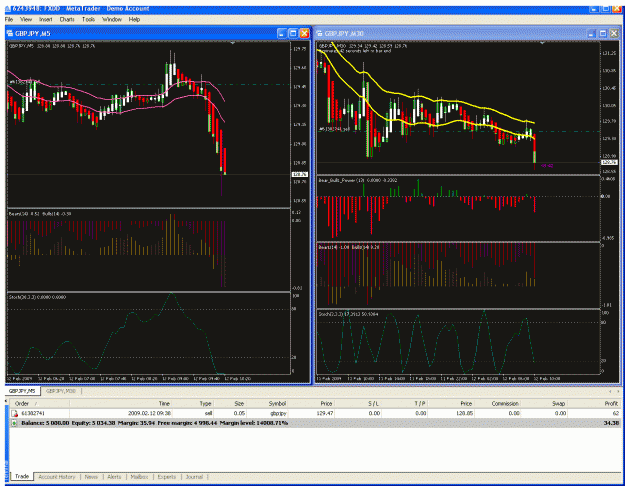This screenshot has height=486, width=625.
Task: Close the terminal panel with its small x
Action: tap(6, 400)
